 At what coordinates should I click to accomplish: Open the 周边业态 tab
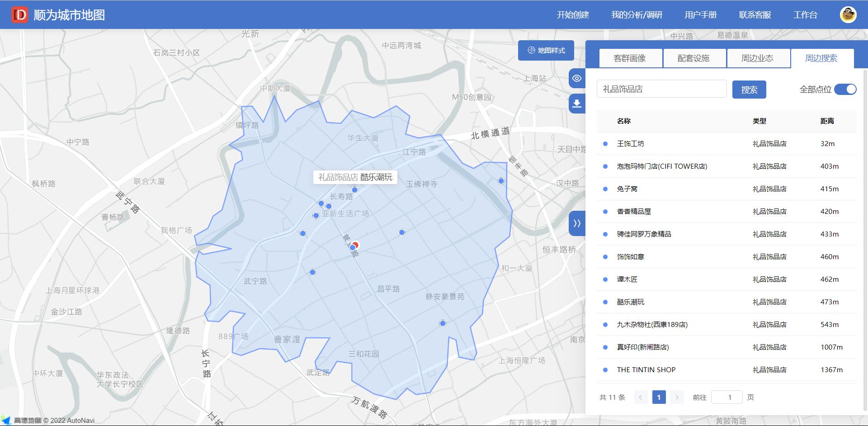pyautogui.click(x=757, y=58)
